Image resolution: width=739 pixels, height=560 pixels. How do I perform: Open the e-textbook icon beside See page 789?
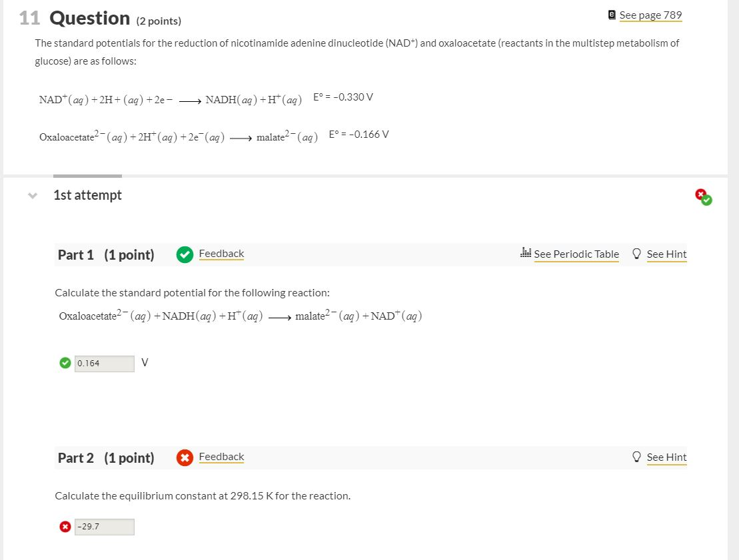(x=611, y=14)
